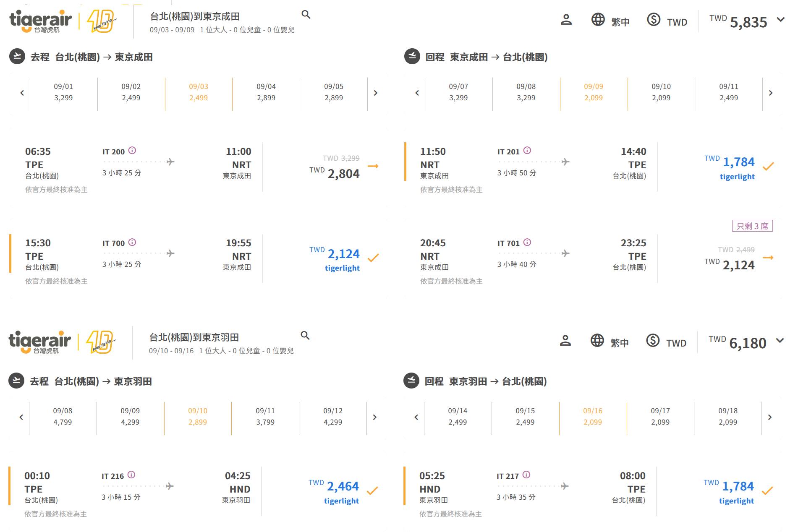Switch the return date to 09/17
Image resolution: width=798 pixels, height=532 pixels.
click(x=660, y=417)
